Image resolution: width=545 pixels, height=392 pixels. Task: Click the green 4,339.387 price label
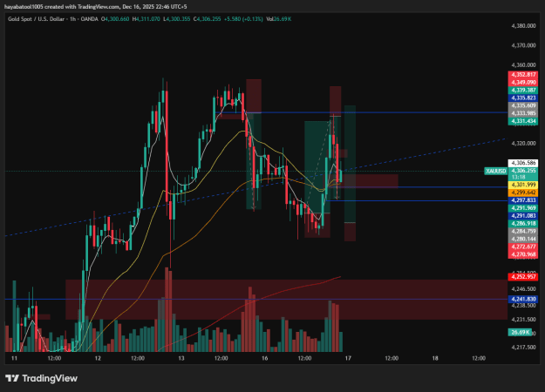point(523,91)
